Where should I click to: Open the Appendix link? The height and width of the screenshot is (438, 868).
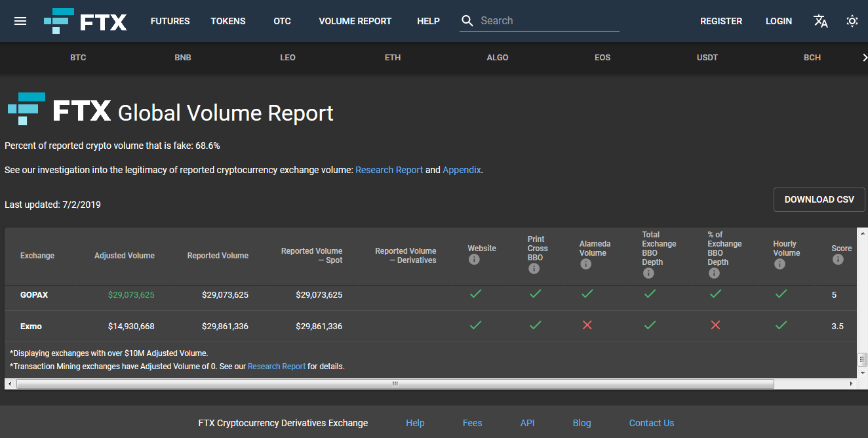(x=462, y=169)
